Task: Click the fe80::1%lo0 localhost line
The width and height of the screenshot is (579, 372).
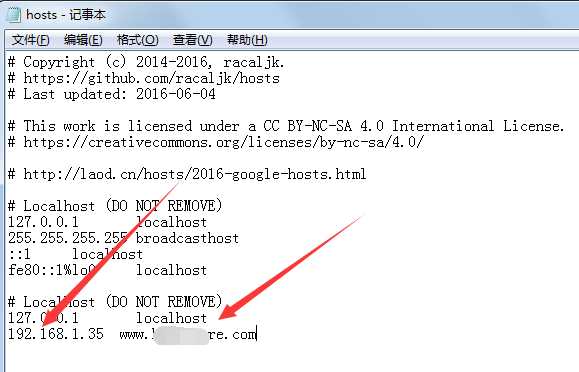Action: click(x=107, y=270)
